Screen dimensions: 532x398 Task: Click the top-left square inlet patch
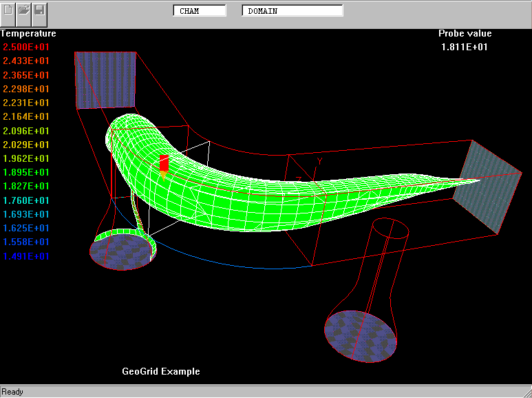105,79
